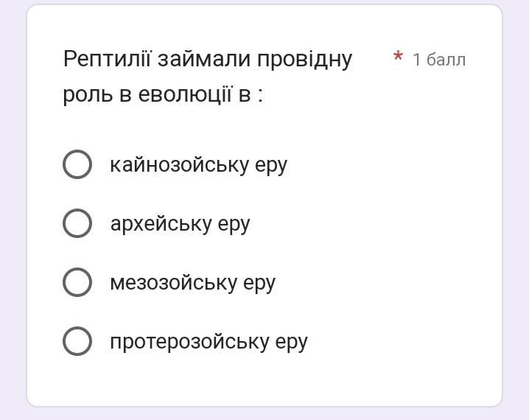Click the red required asterisk
This screenshot has height=420, width=529.
(398, 56)
